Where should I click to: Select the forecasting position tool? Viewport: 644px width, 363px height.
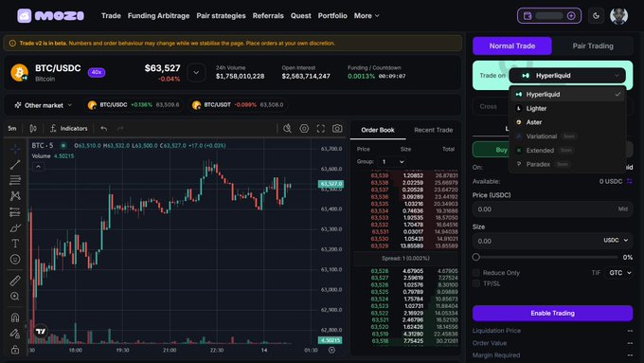tap(15, 212)
